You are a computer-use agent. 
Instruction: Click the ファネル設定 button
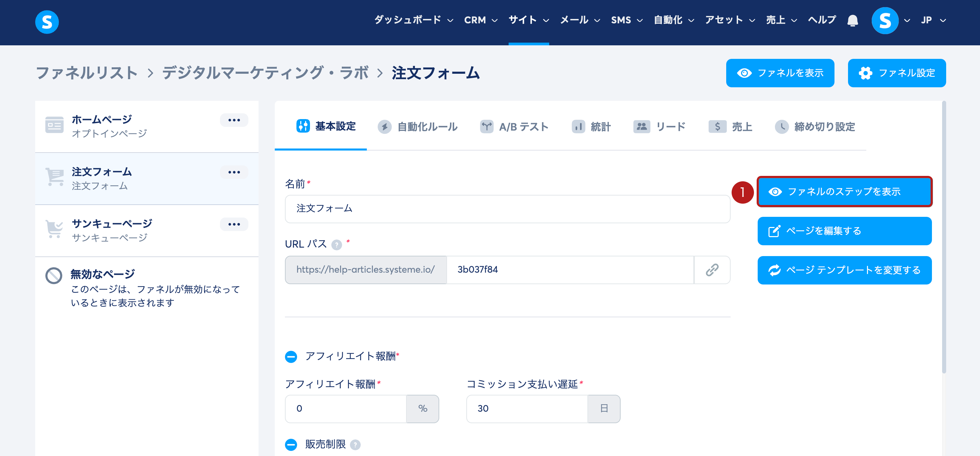897,73
